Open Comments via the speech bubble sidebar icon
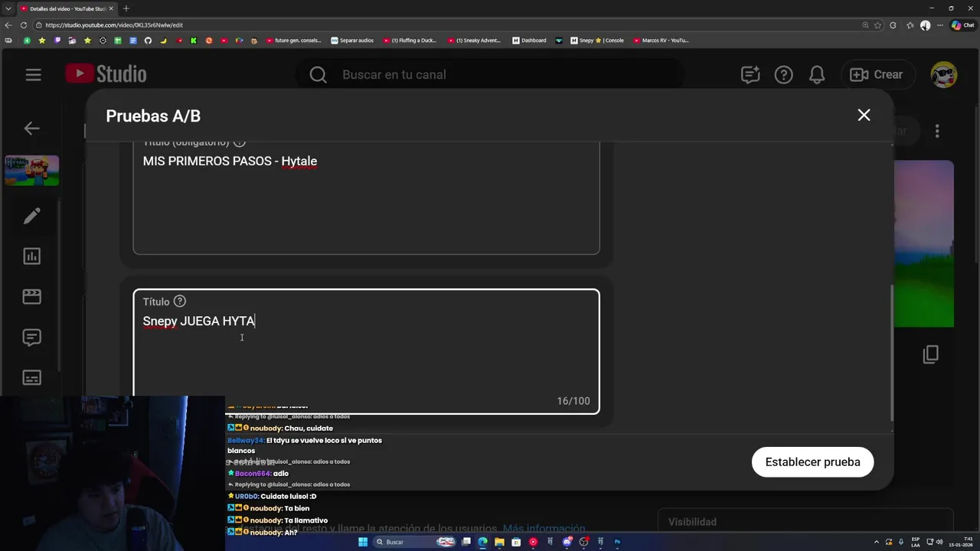 pyautogui.click(x=31, y=337)
